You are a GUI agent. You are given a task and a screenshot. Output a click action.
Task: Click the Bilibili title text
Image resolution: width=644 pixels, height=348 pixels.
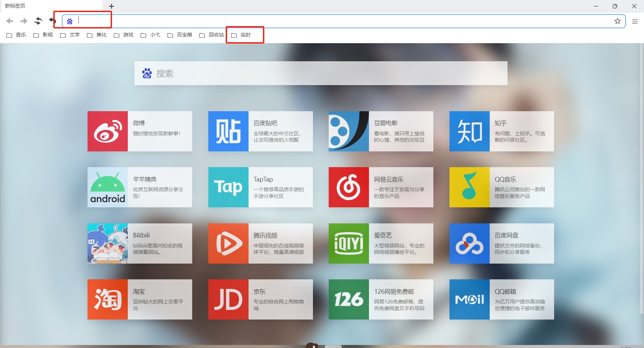pyautogui.click(x=142, y=235)
